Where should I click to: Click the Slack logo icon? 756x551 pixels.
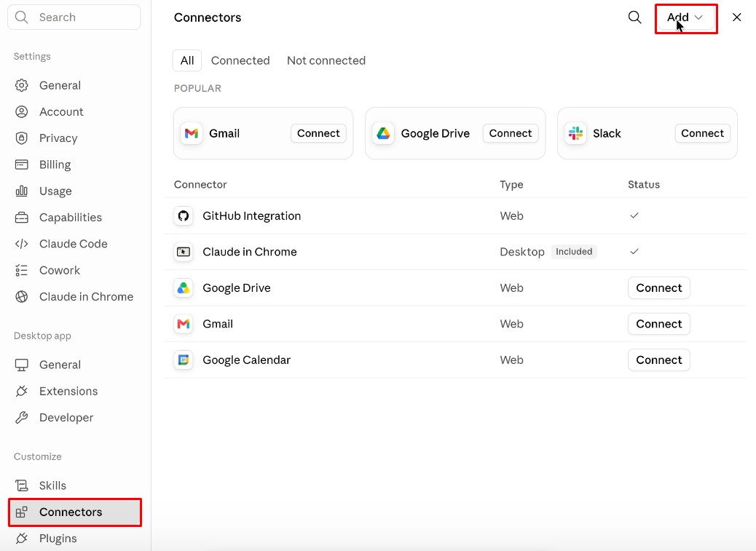point(575,133)
